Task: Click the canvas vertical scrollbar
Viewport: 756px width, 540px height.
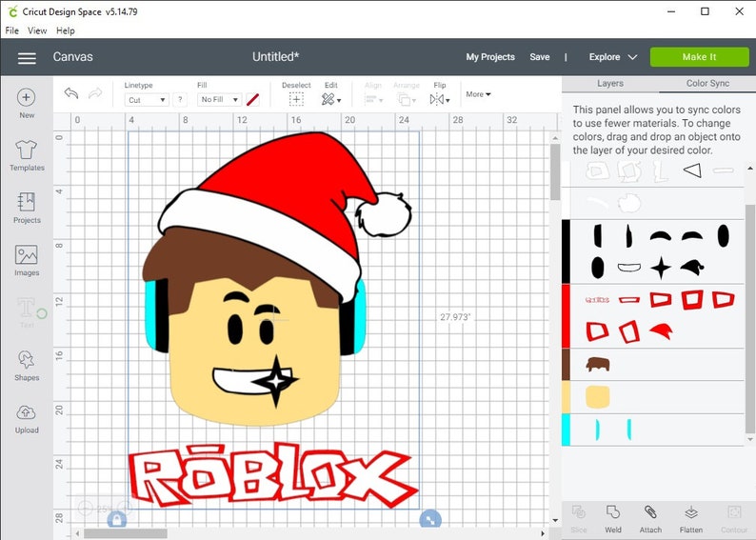Action: click(555, 172)
